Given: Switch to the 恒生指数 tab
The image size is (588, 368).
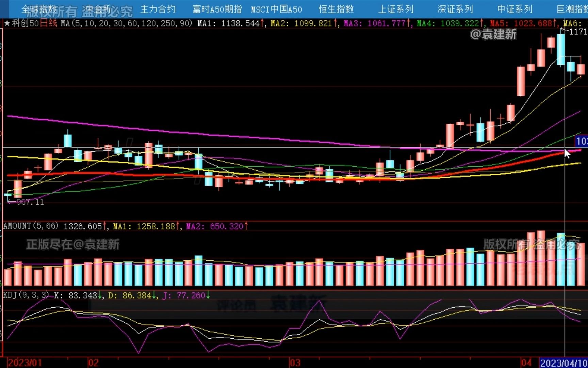Looking at the screenshot, I should (336, 9).
